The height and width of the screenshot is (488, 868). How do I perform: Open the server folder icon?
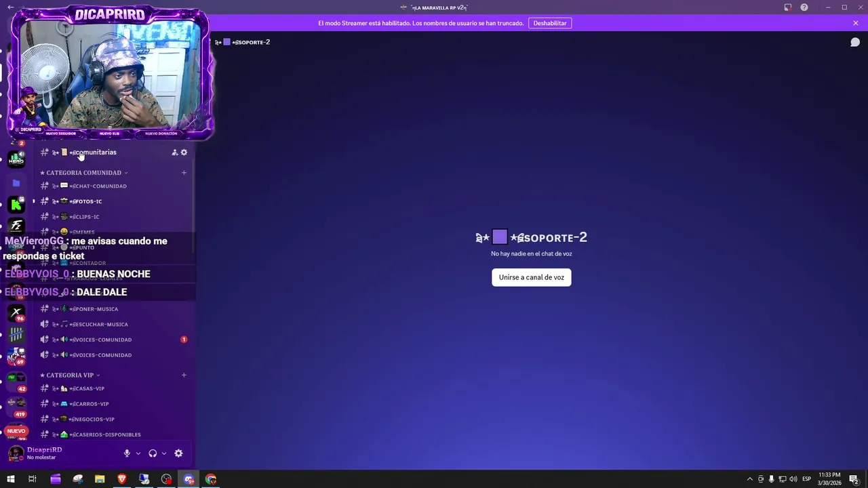click(16, 183)
